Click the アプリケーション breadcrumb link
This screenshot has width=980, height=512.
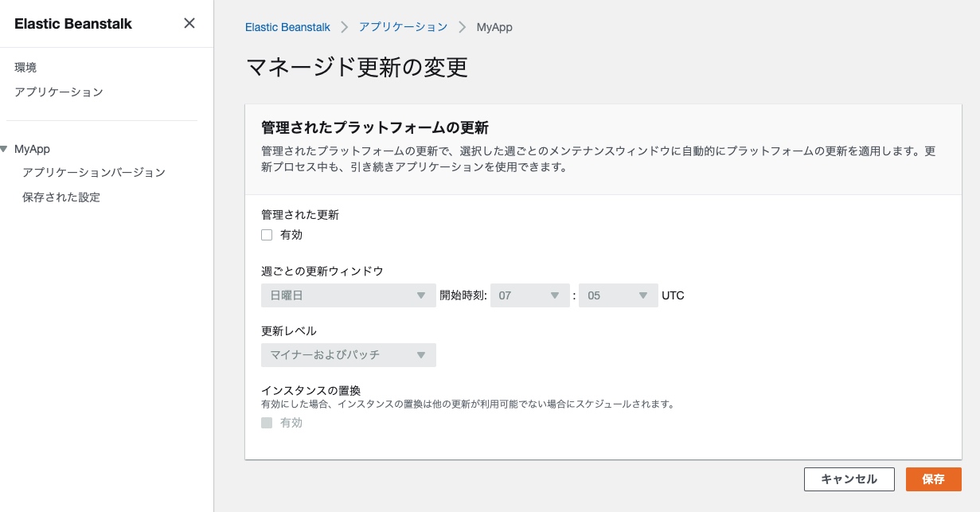(x=403, y=27)
